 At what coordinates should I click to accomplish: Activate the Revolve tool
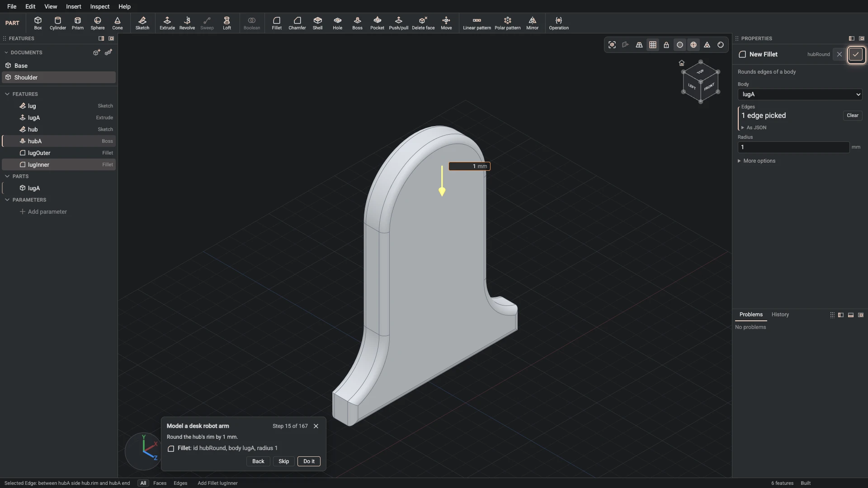click(x=187, y=23)
